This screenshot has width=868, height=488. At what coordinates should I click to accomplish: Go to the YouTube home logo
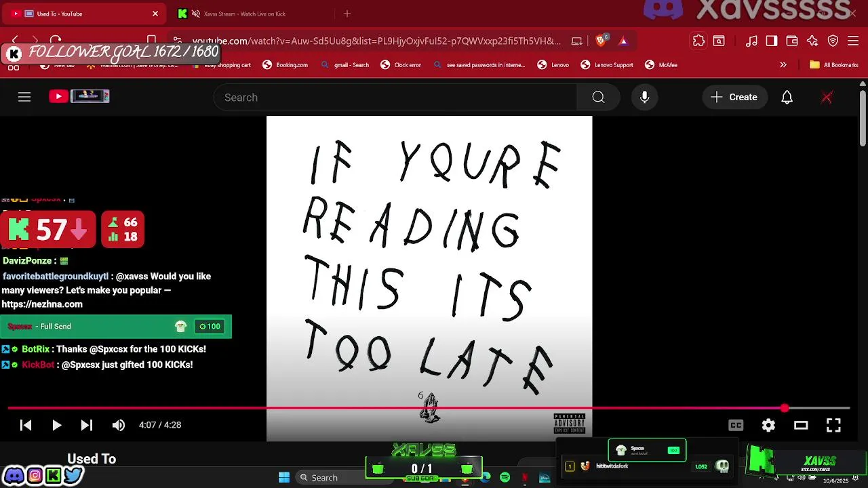(79, 96)
